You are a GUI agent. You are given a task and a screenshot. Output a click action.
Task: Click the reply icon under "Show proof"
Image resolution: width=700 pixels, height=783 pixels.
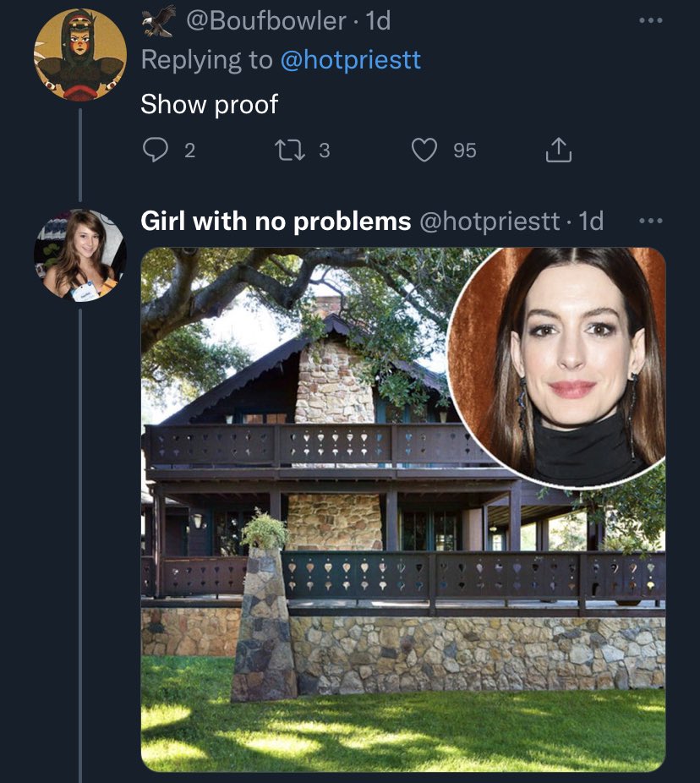click(x=156, y=151)
